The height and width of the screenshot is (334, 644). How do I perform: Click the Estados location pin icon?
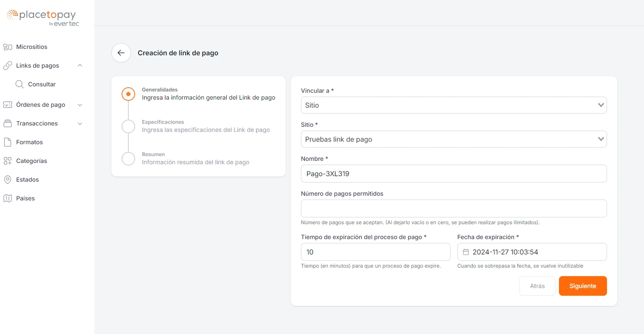pyautogui.click(x=8, y=180)
